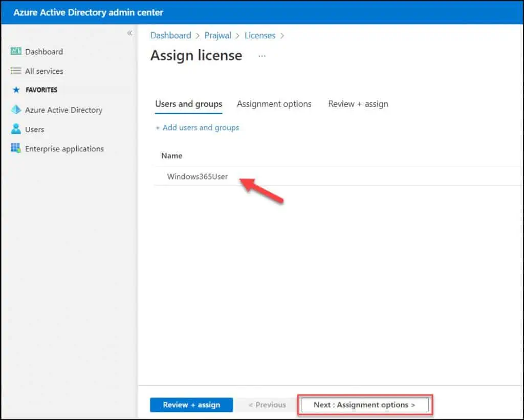Click the Licenses breadcrumb link

coord(260,35)
